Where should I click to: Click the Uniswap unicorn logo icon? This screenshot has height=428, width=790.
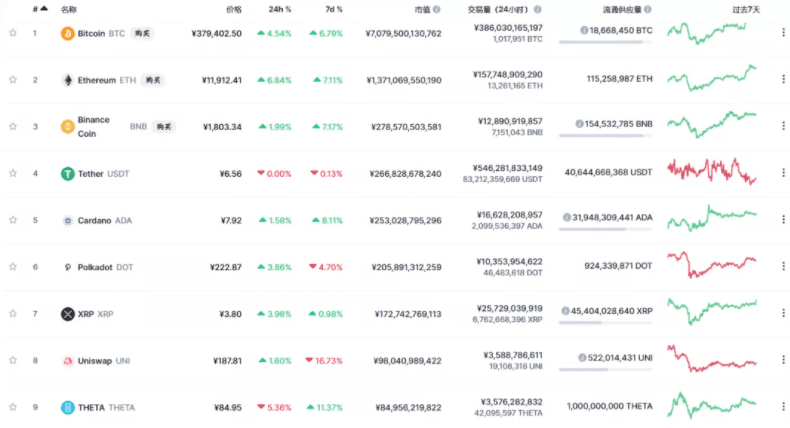tap(68, 361)
